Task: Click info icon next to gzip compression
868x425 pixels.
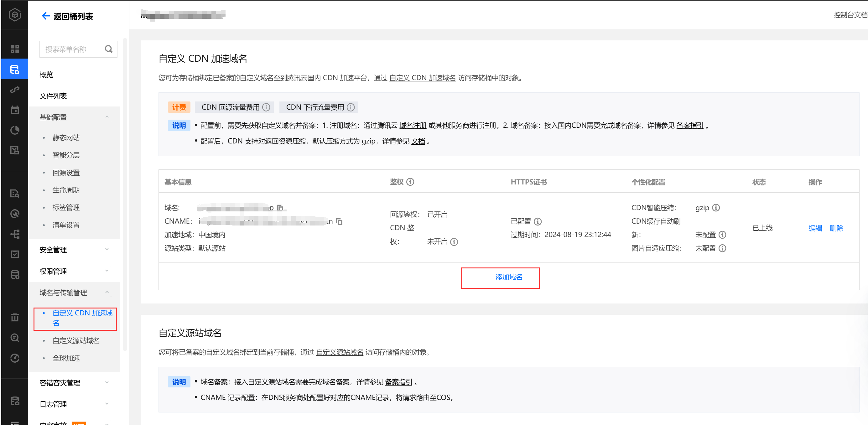Action: coord(716,208)
